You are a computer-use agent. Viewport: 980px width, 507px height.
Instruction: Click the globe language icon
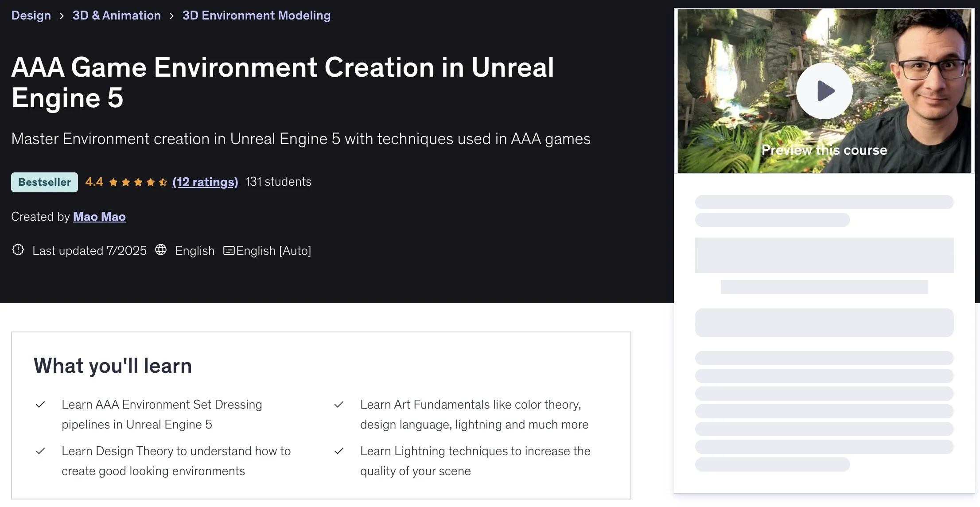click(x=161, y=250)
